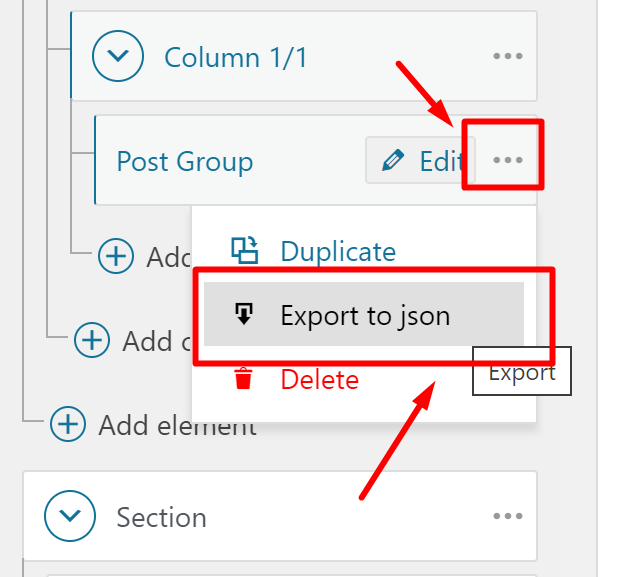Click the export download arrow icon
This screenshot has height=577, width=626.
[x=244, y=314]
